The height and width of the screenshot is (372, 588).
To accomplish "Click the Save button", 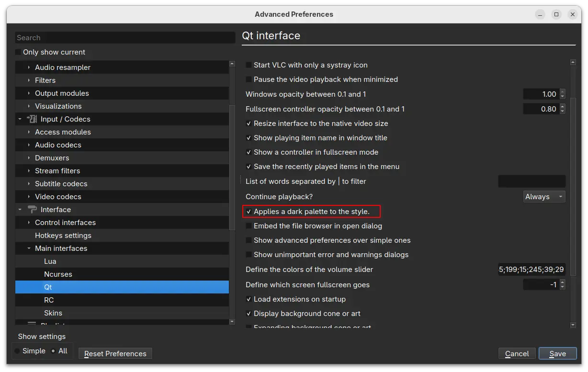I will pos(557,354).
